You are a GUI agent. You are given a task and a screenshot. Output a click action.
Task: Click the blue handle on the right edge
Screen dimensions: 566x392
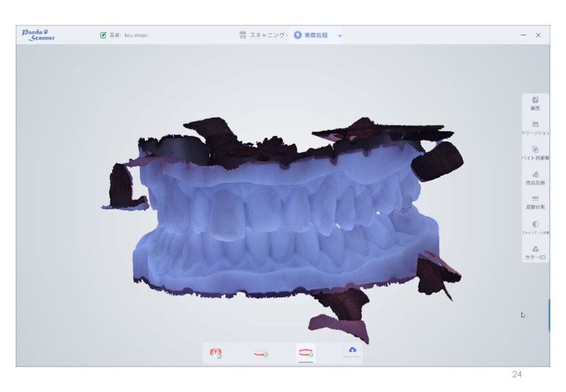548,315
